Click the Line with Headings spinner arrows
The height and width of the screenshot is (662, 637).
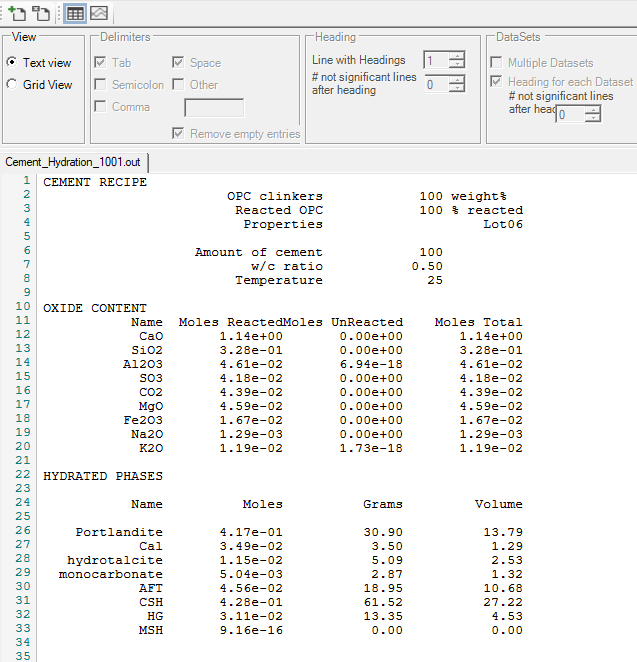[x=457, y=61]
